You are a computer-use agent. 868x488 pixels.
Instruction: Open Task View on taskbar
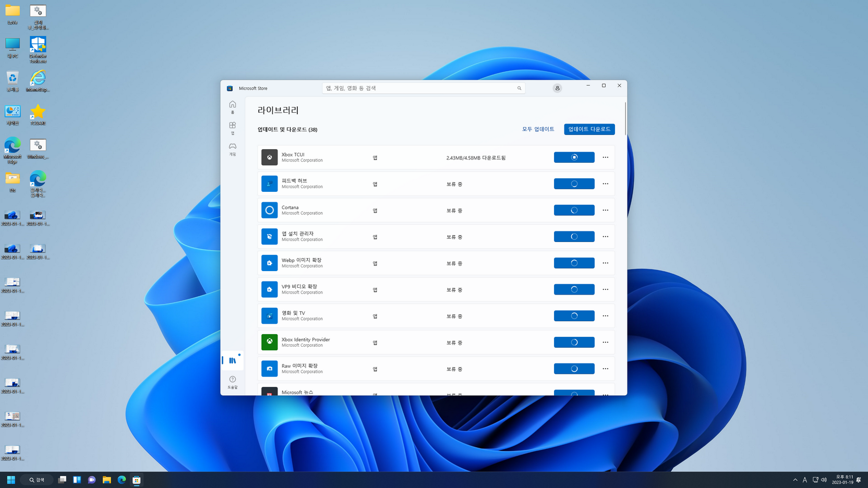coord(62,480)
